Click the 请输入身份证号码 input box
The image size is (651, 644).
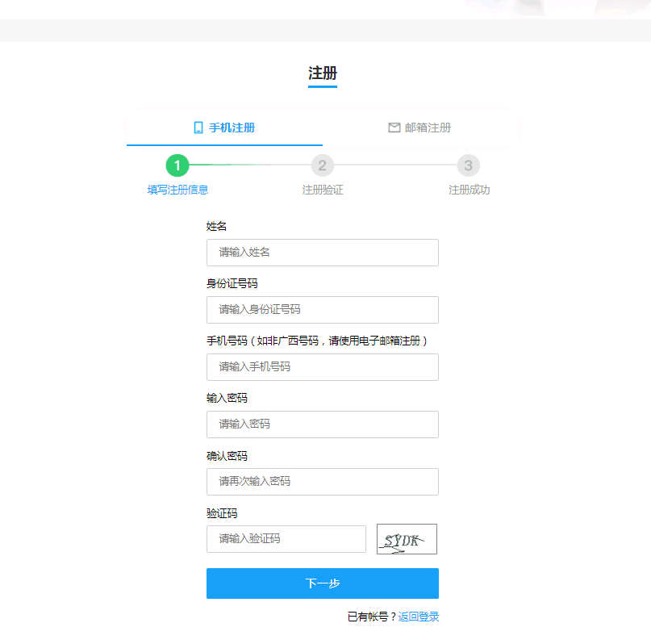(322, 310)
